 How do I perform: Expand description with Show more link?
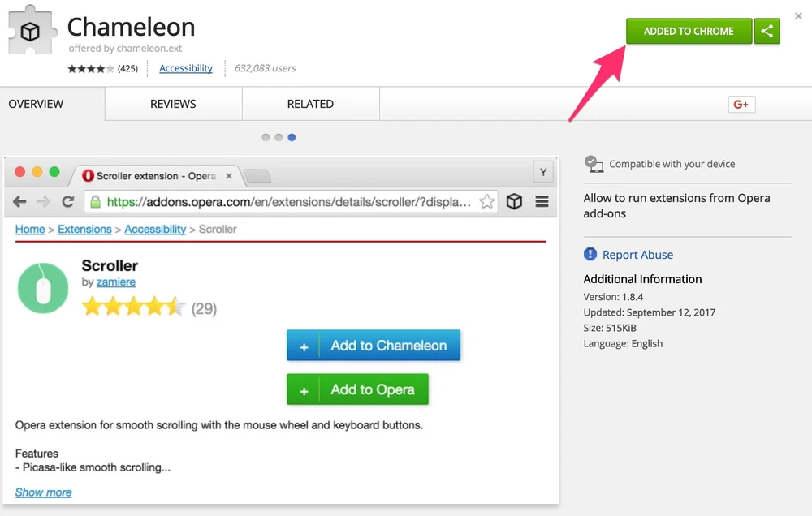tap(43, 492)
